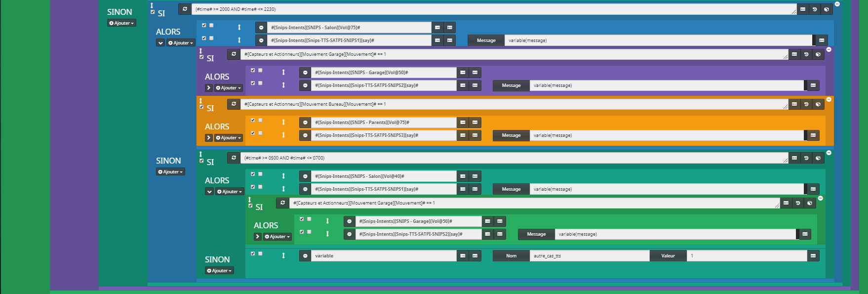Tick the parallel checkbox next to SNIPS - Salon Vol@40

pos(260,174)
